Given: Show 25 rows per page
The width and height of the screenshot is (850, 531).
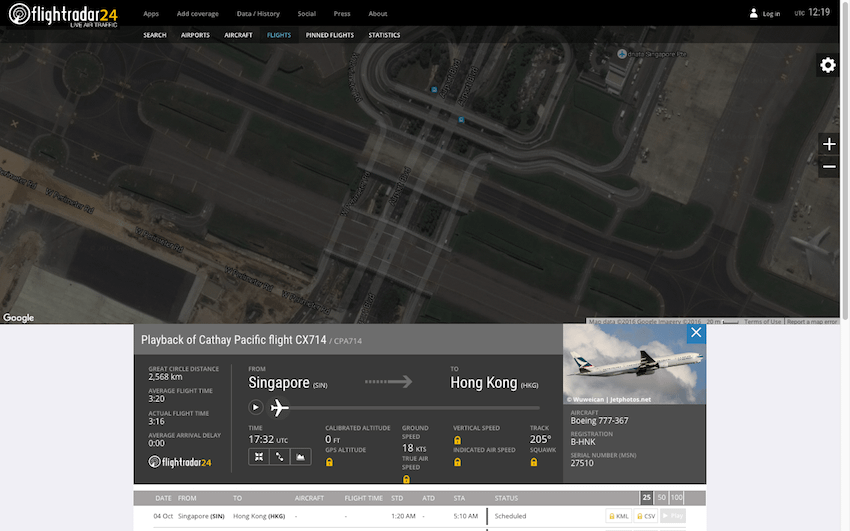Looking at the screenshot, I should coord(646,497).
